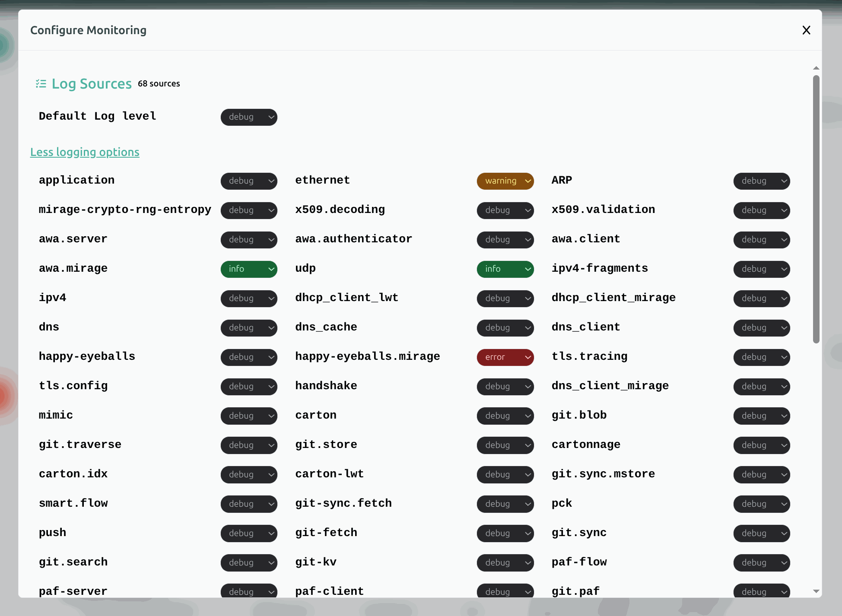Open the git.paf level dropdown
The width and height of the screenshot is (842, 616).
click(x=762, y=591)
